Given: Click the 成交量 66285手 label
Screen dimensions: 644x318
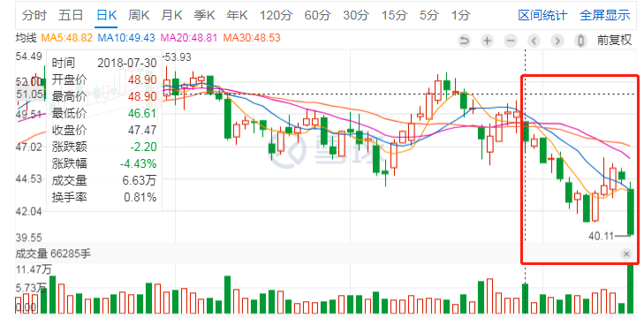Looking at the screenshot, I should pyautogui.click(x=53, y=254).
